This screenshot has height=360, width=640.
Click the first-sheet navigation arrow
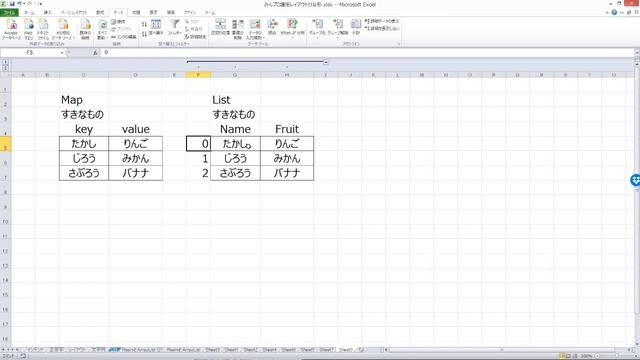click(x=3, y=350)
